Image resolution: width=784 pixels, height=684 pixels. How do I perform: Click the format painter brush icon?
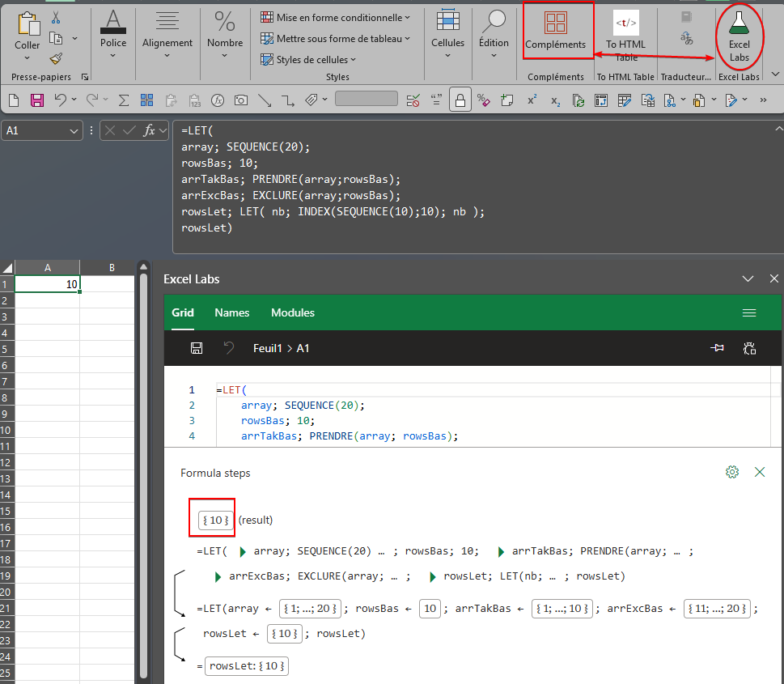[56, 59]
